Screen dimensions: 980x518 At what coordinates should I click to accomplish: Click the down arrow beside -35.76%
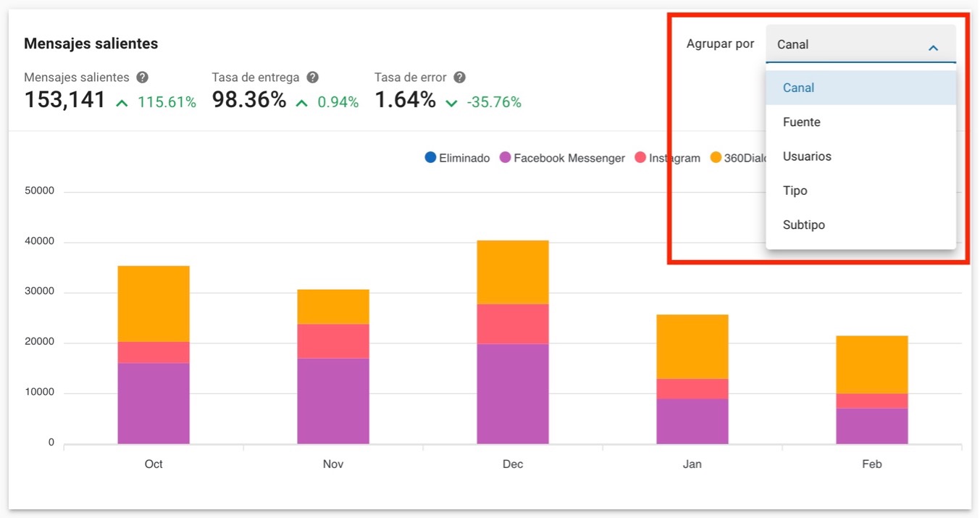452,103
